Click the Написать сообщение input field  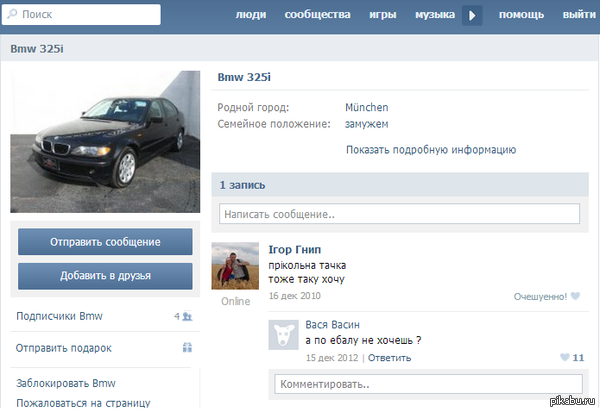pos(399,214)
